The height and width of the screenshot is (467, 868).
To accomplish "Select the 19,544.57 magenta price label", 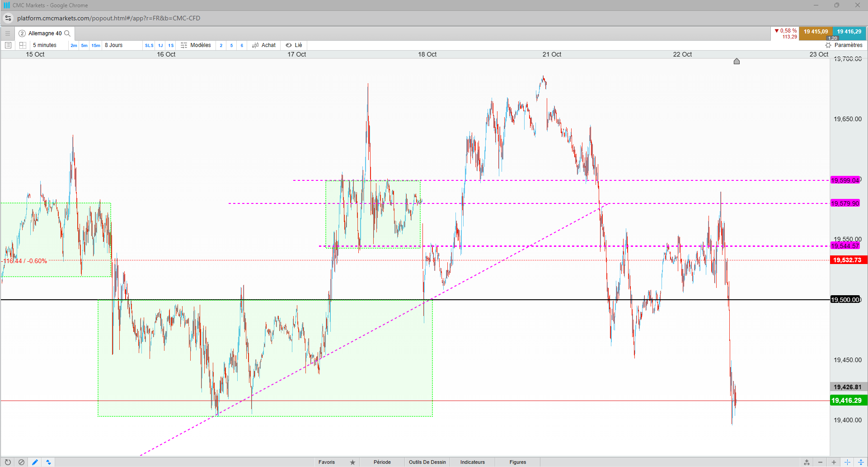I will (x=845, y=246).
